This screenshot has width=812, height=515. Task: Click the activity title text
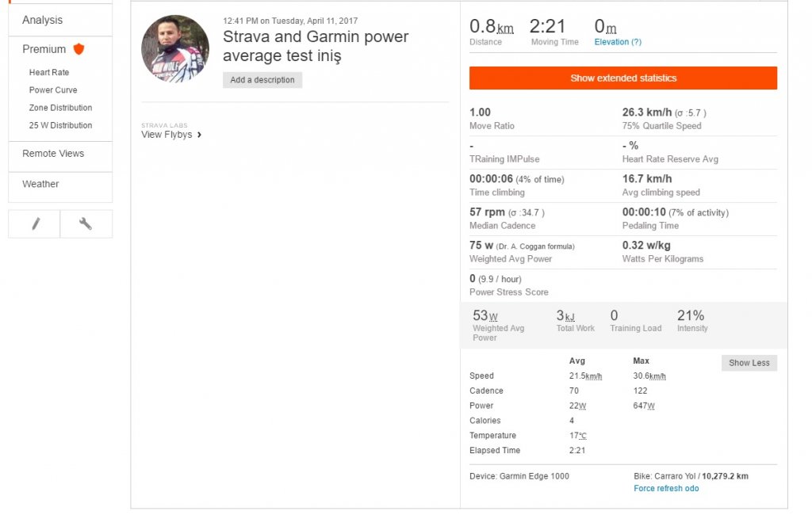click(x=316, y=46)
